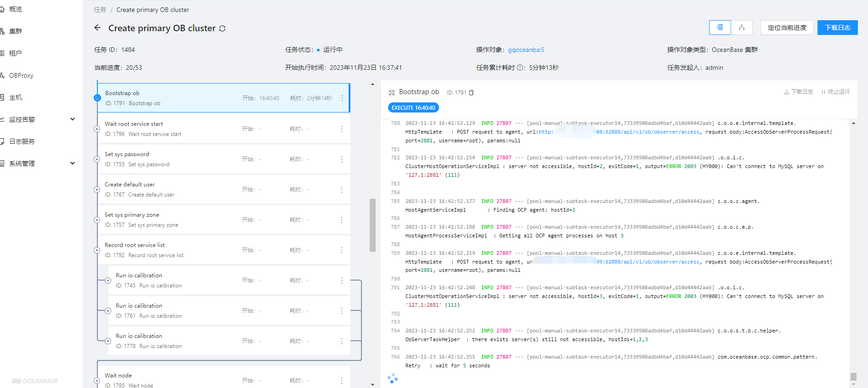Open more options for Create default user
This screenshot has width=868, height=388.
(x=342, y=190)
